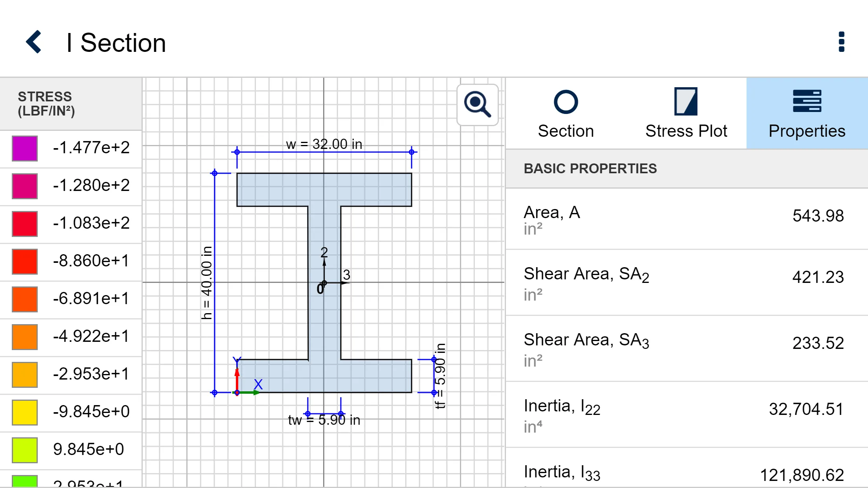
Task: Select the back navigation arrow
Action: (x=33, y=42)
